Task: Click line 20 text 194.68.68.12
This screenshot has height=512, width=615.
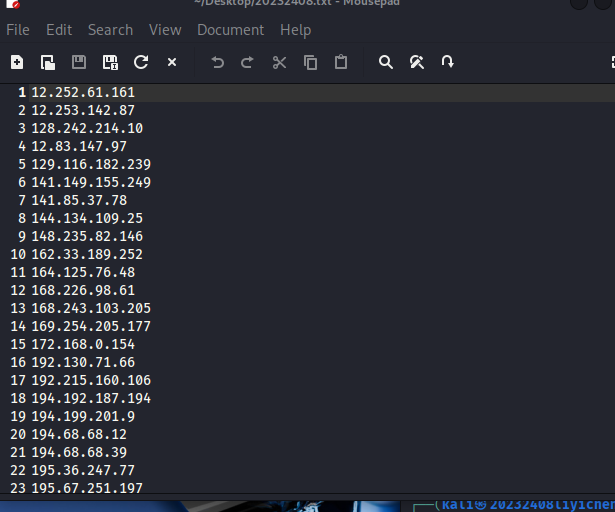Action: click(x=79, y=435)
